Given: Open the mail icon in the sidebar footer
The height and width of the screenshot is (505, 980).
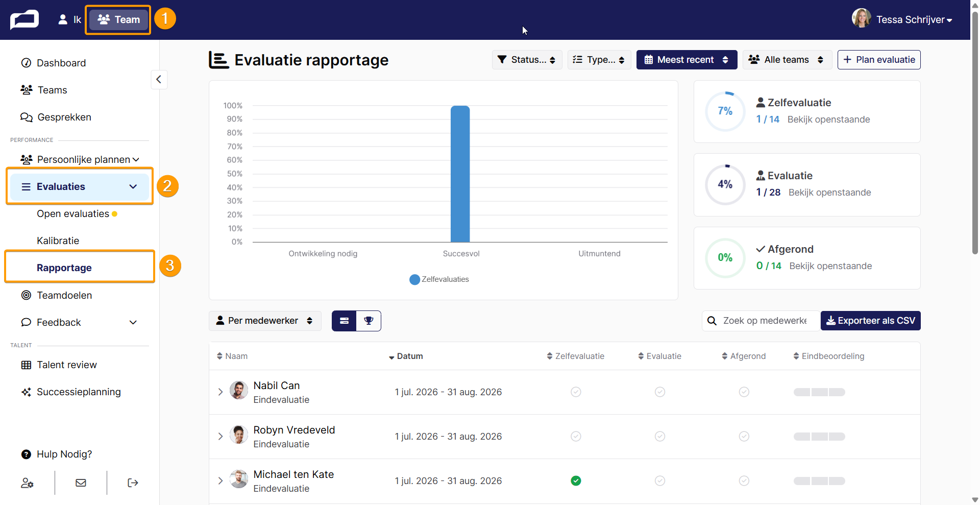Looking at the screenshot, I should 81,483.
